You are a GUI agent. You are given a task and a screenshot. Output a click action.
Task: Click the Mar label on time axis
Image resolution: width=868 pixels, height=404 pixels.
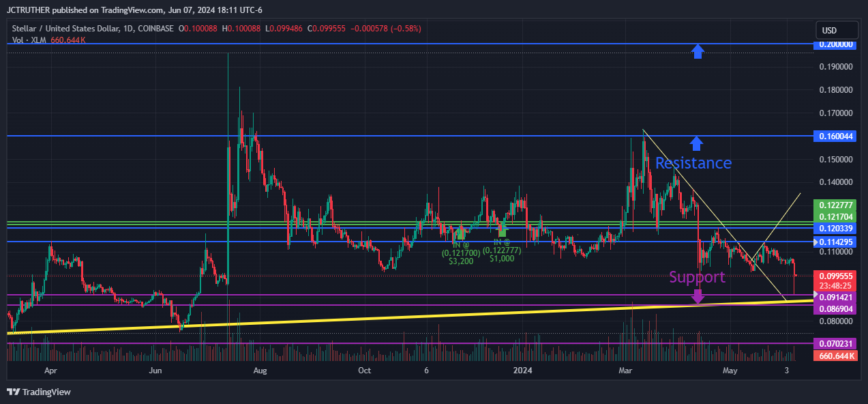tap(625, 371)
